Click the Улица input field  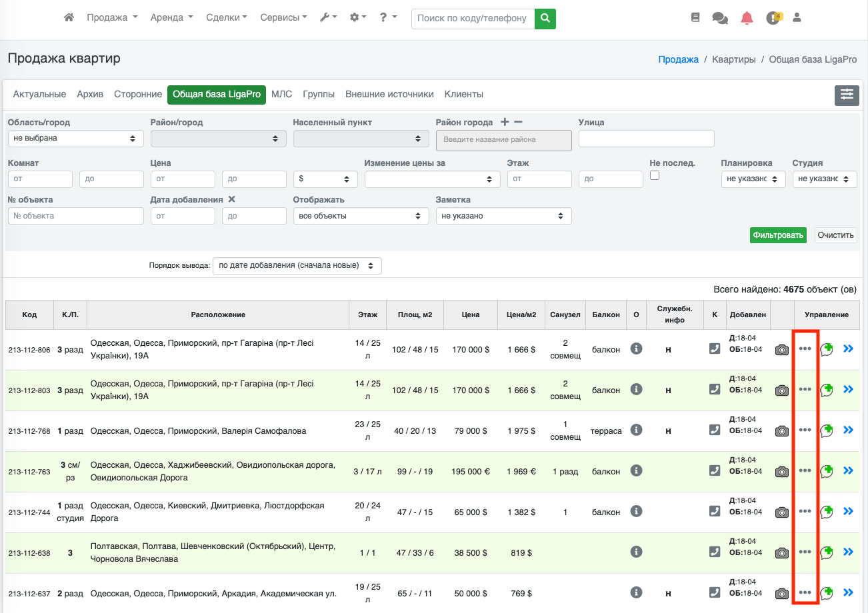tap(646, 139)
